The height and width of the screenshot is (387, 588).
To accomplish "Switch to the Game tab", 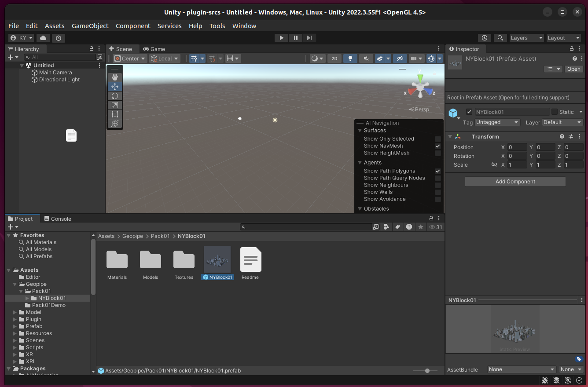I will pyautogui.click(x=154, y=49).
